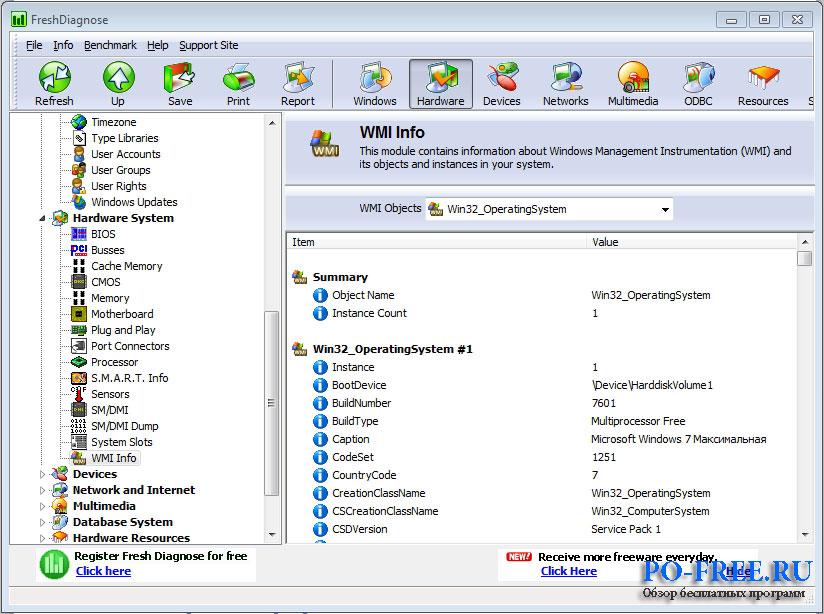
Task: Open the standalone SM/DMI tree item
Action: (x=100, y=410)
